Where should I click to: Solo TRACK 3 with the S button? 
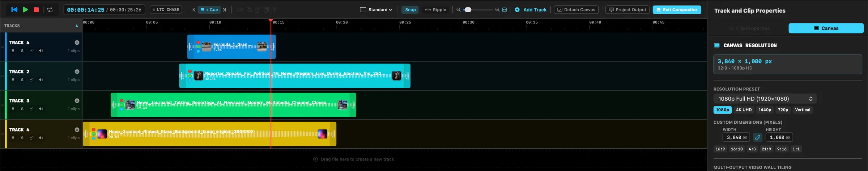click(x=22, y=109)
